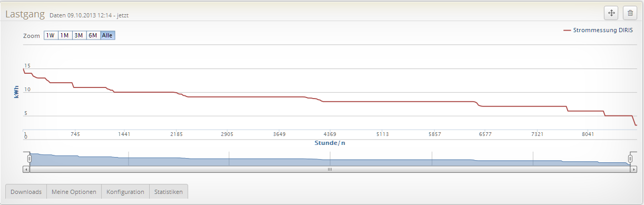Select the Alle zoom option

pos(108,35)
